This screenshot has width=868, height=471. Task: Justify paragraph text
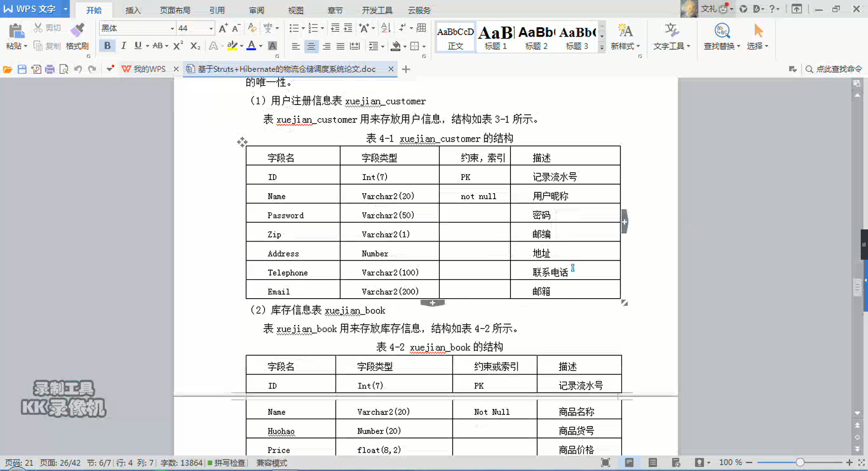[340, 46]
